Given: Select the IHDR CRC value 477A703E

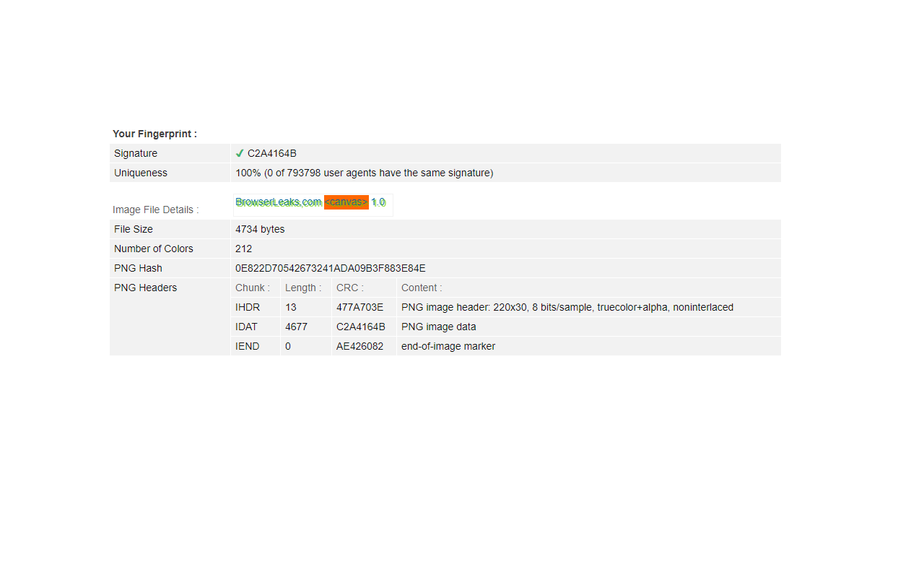Looking at the screenshot, I should click(x=360, y=307).
